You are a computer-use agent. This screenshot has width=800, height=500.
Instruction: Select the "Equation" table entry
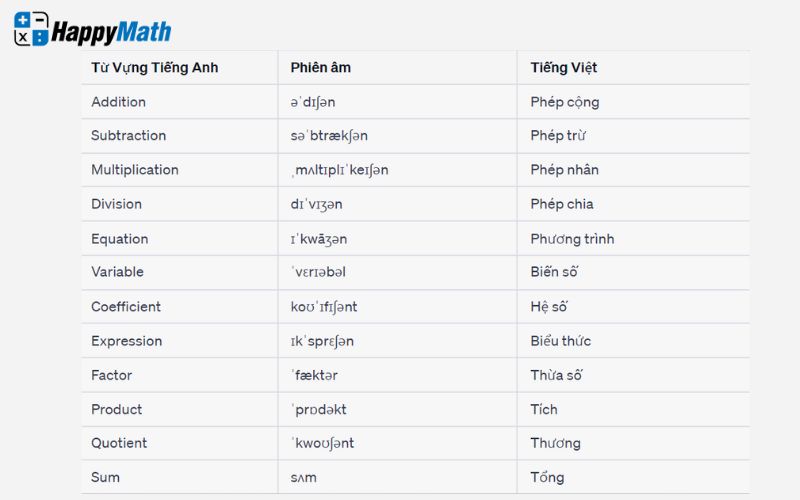coord(119,239)
